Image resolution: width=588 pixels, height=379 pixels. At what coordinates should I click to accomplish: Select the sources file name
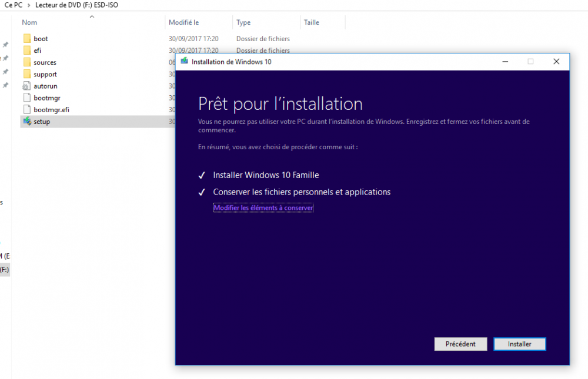click(45, 62)
